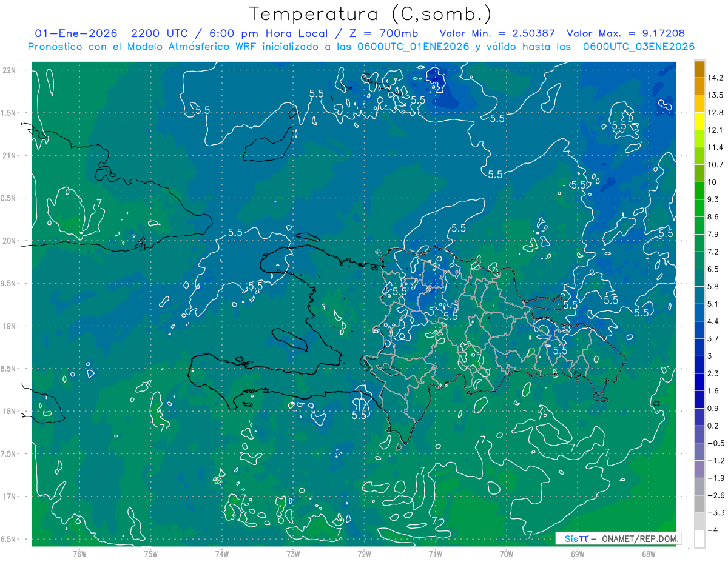Click the '6.5' colorbar value
This screenshot has height=562, width=728.
click(x=714, y=269)
